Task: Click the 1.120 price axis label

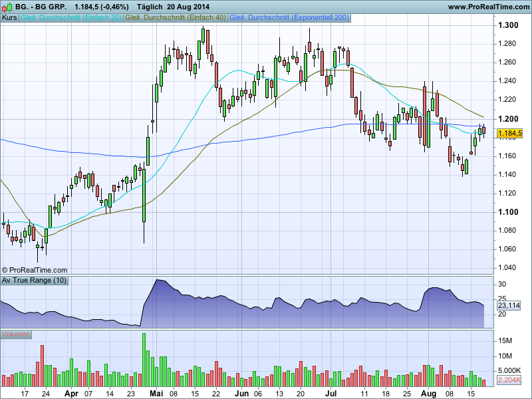Action: point(507,194)
